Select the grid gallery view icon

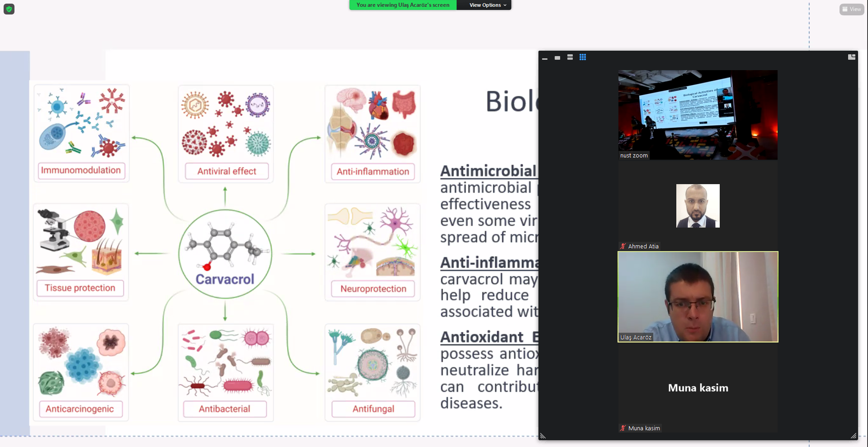(583, 57)
